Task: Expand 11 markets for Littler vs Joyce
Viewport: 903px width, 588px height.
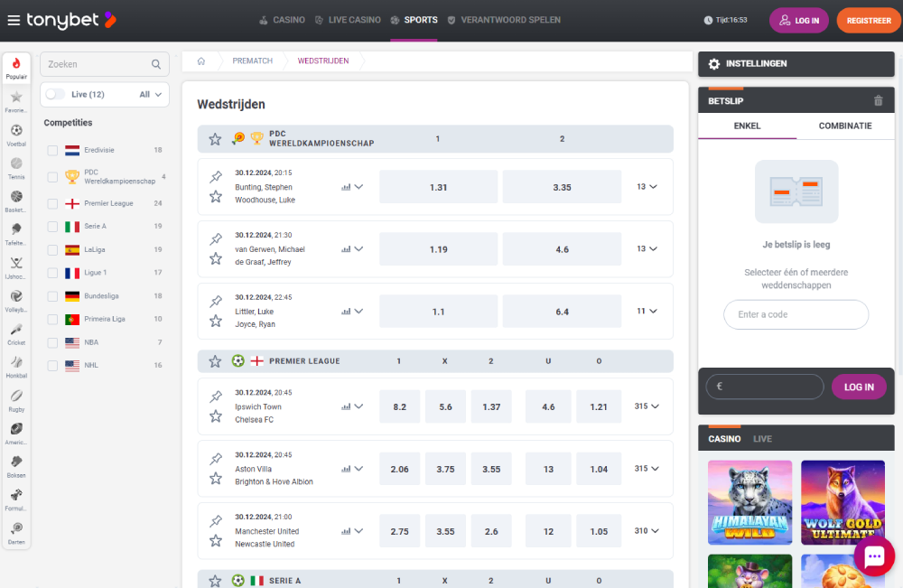Action: point(647,311)
